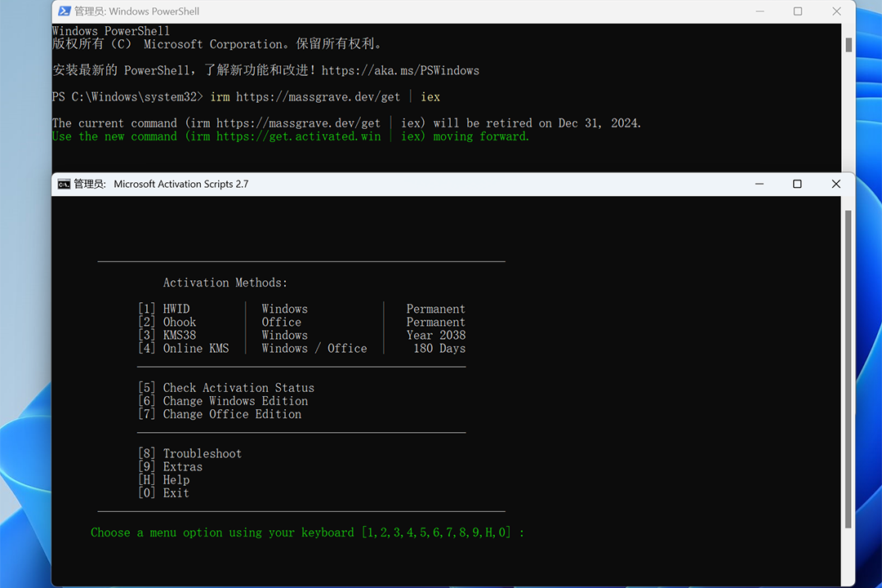The width and height of the screenshot is (882, 588).
Task: Click 'Office' in the Ohook row
Action: pos(281,322)
